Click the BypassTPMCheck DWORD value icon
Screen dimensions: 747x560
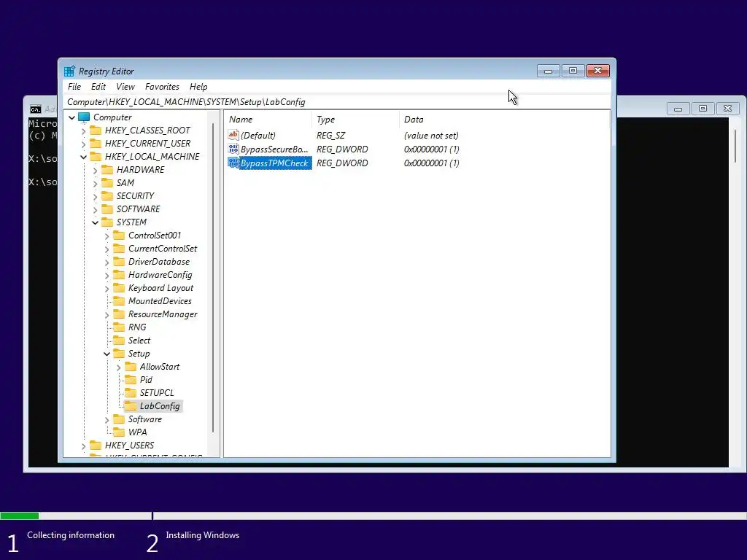coord(233,163)
